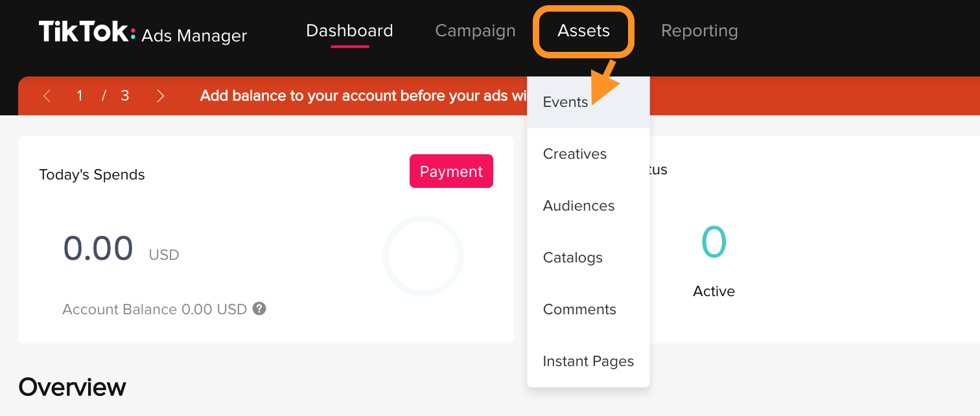
Task: Choose Instant Pages menu item
Action: 589,362
